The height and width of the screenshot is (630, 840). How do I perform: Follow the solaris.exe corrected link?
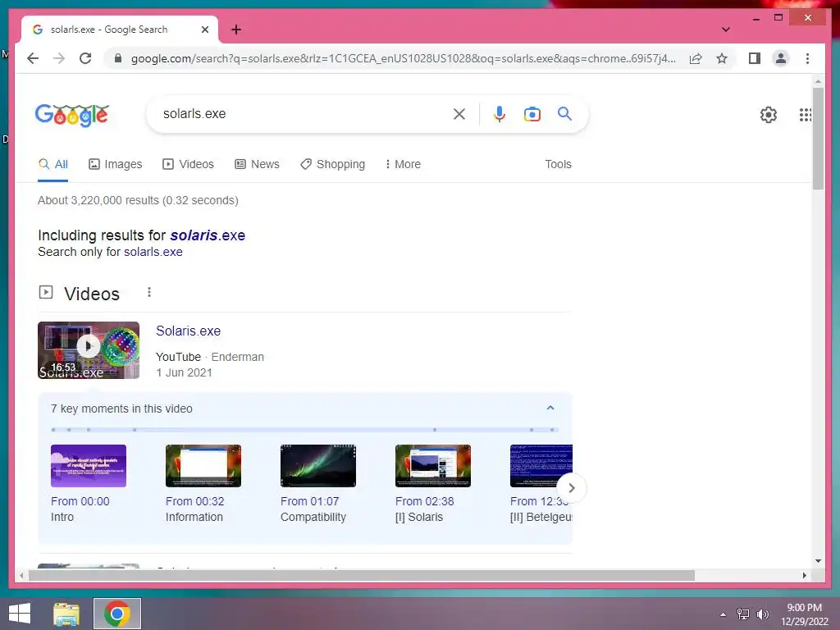click(208, 235)
